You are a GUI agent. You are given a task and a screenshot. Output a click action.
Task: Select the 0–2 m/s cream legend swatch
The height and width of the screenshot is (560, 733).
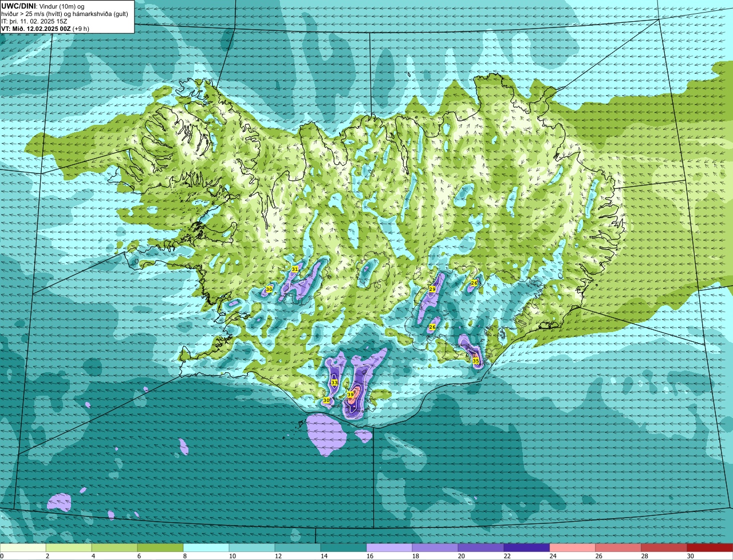pos(23,547)
